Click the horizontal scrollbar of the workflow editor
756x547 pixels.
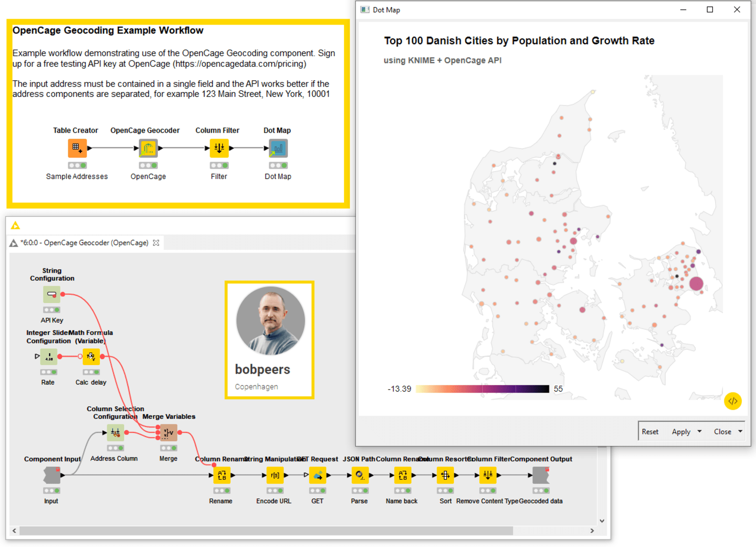coord(266,531)
